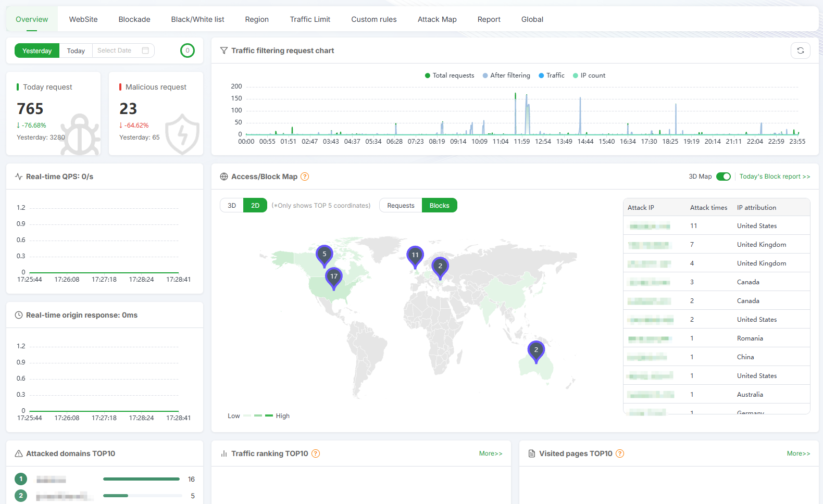Image resolution: width=823 pixels, height=504 pixels.
Task: Click the help icon next to Traffic ranking TOP10
Action: (x=316, y=453)
